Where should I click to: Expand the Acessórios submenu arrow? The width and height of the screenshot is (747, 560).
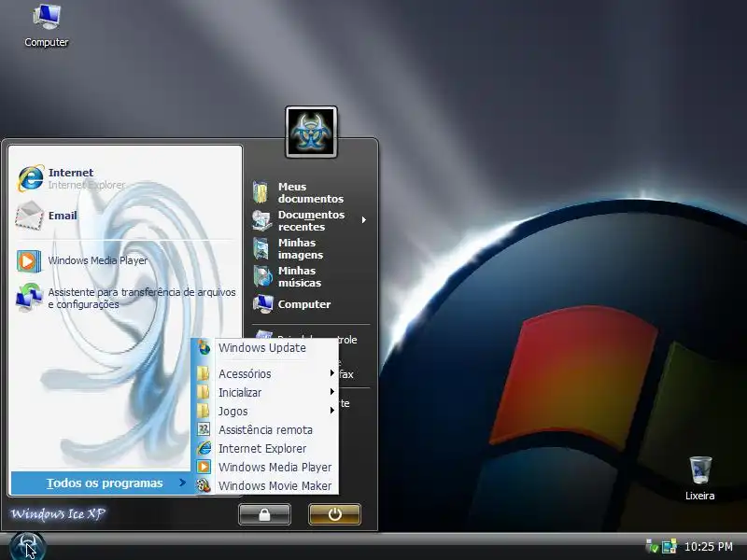pyautogui.click(x=332, y=373)
